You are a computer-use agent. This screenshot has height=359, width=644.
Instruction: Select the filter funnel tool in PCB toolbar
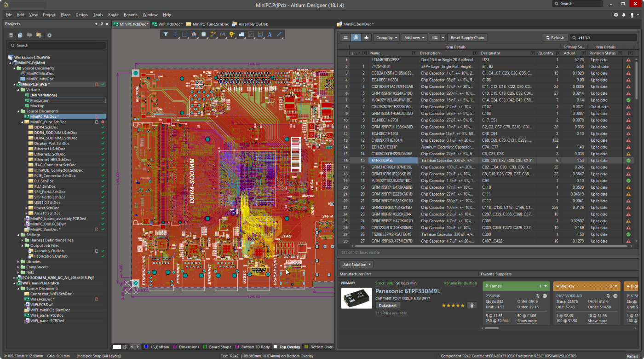[166, 35]
